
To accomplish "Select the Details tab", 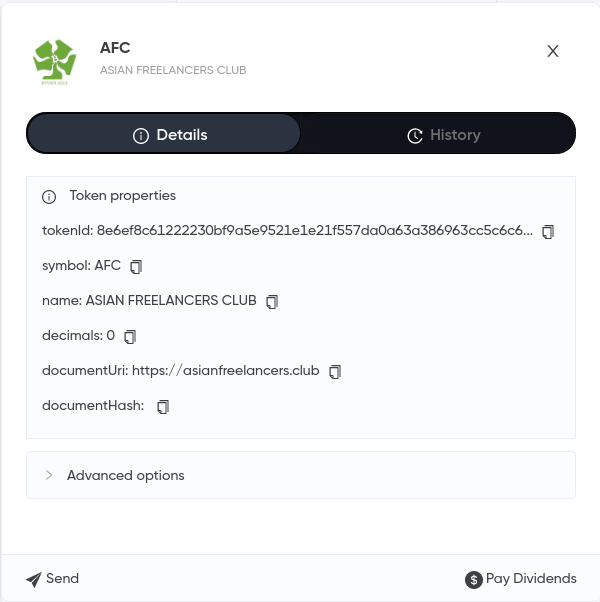I will coord(164,134).
